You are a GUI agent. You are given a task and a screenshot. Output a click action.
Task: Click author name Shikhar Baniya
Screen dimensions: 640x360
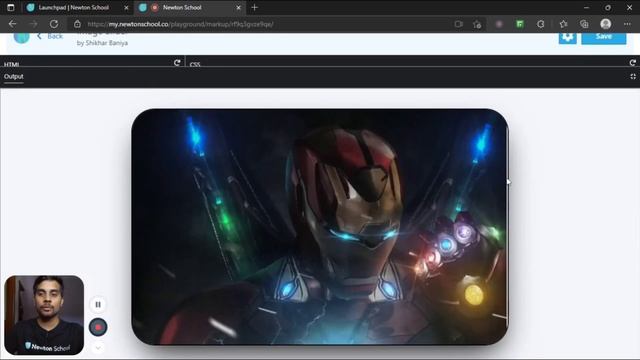point(107,43)
